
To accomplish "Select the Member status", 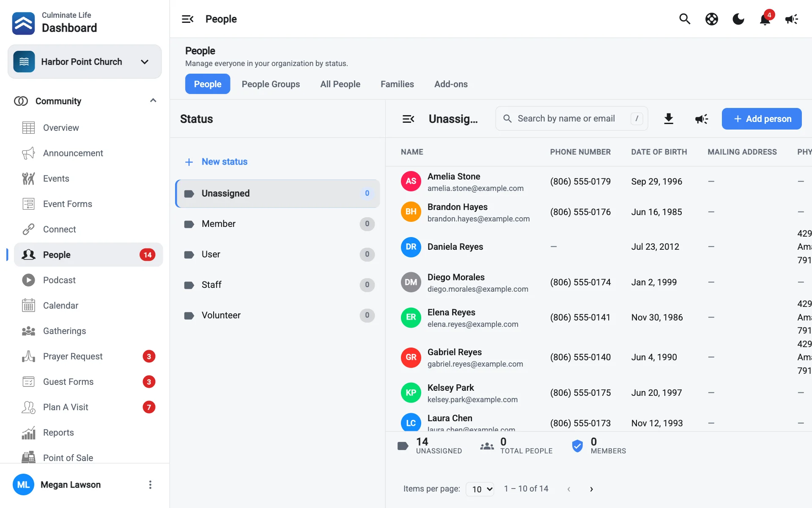I will click(278, 224).
